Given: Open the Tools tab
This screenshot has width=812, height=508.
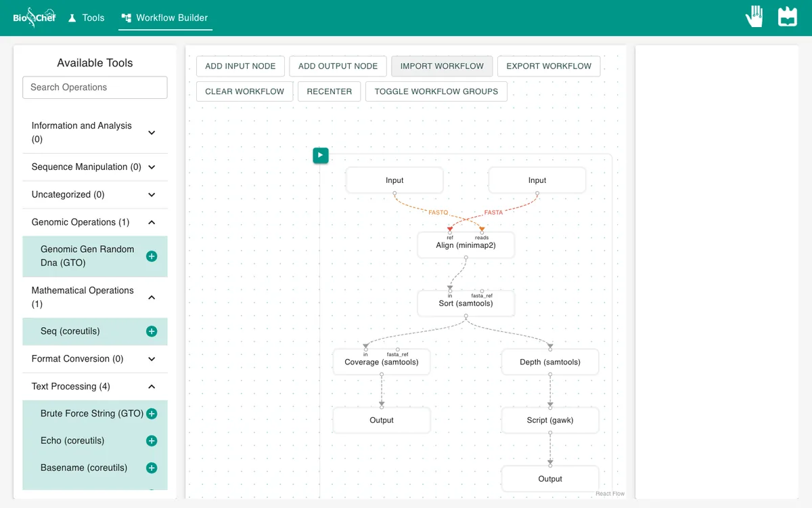Looking at the screenshot, I should click(87, 18).
